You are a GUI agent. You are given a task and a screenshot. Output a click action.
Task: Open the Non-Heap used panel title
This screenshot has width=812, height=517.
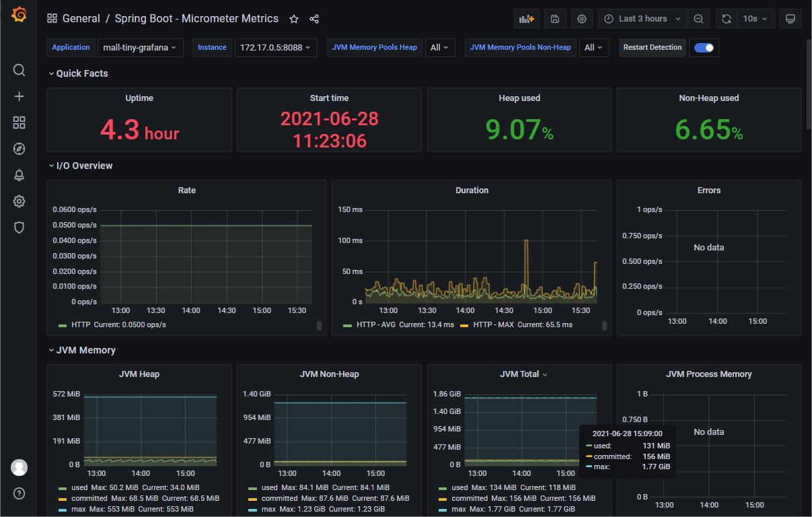(x=709, y=98)
